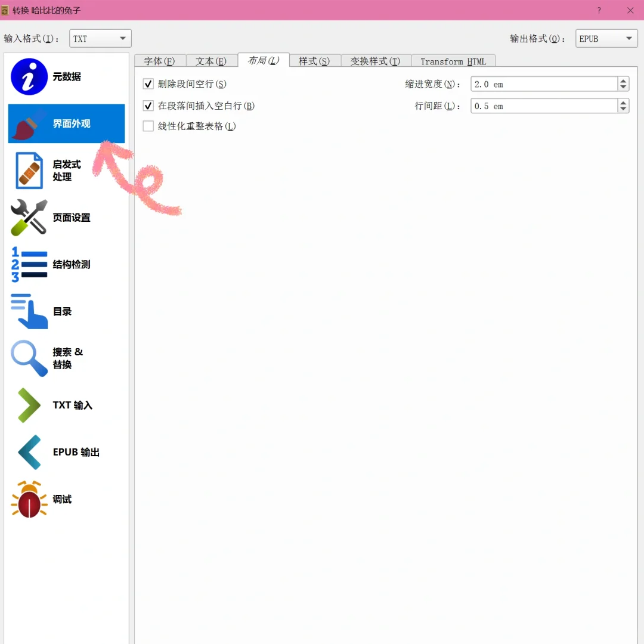Uncheck 在段落间插入空白行 checkbox

click(x=148, y=106)
